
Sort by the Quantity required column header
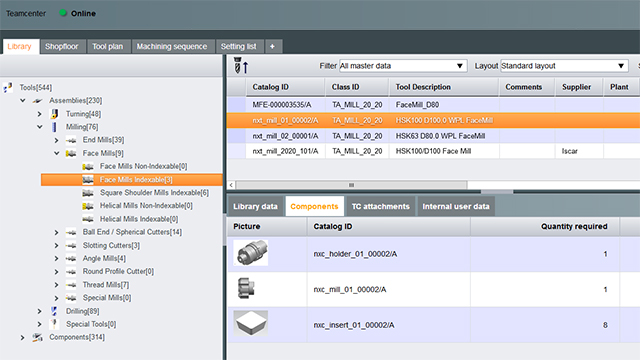[x=545, y=227]
